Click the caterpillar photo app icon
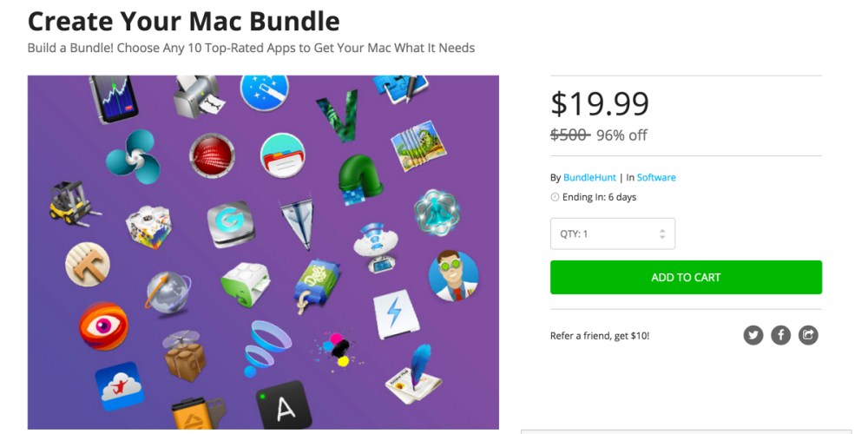Viewport: 868px width, 434px height. [x=418, y=145]
